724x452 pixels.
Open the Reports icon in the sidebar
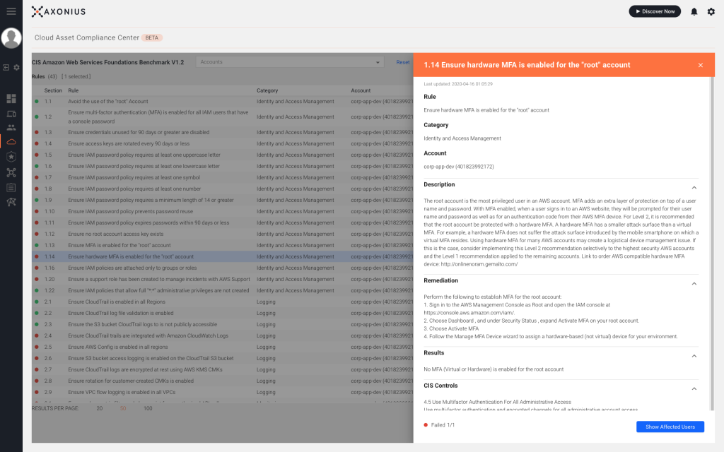[11, 187]
